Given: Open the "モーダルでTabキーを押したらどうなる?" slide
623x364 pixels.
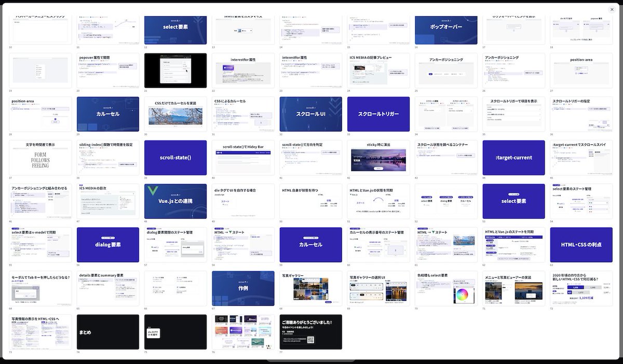Looking at the screenshot, I should pos(40,288).
